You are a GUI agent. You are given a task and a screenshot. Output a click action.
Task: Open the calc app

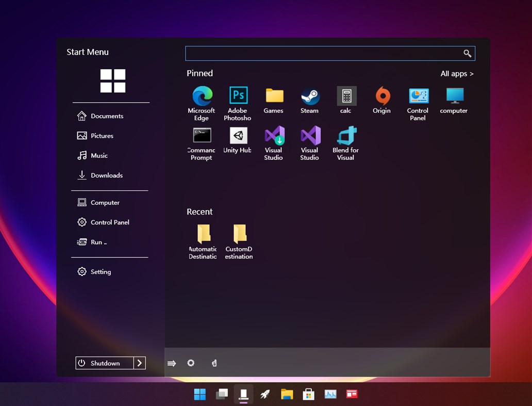tap(346, 95)
